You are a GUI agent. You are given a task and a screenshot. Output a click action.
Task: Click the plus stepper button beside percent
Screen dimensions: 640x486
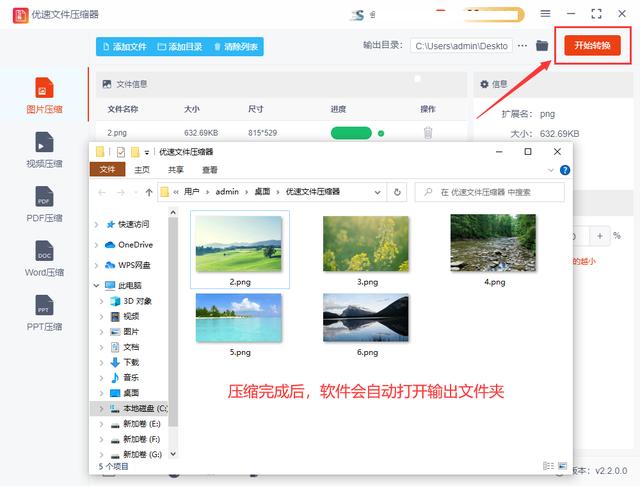[600, 236]
